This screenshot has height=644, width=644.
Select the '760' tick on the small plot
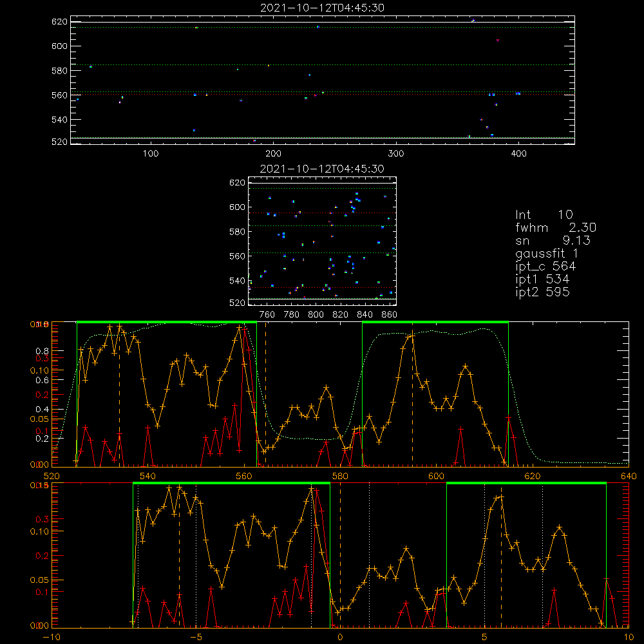[x=267, y=315]
